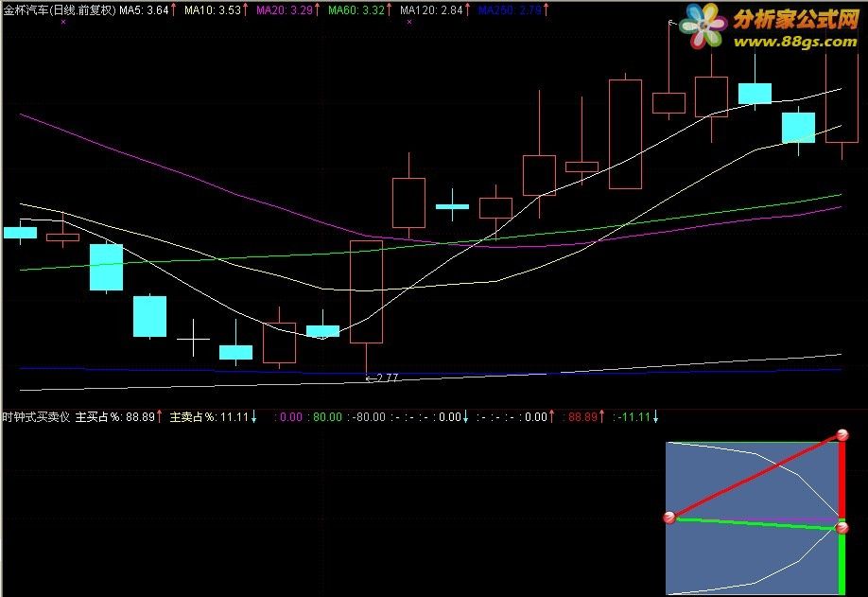Select the 主卖占%: 11.11 value

[209, 417]
